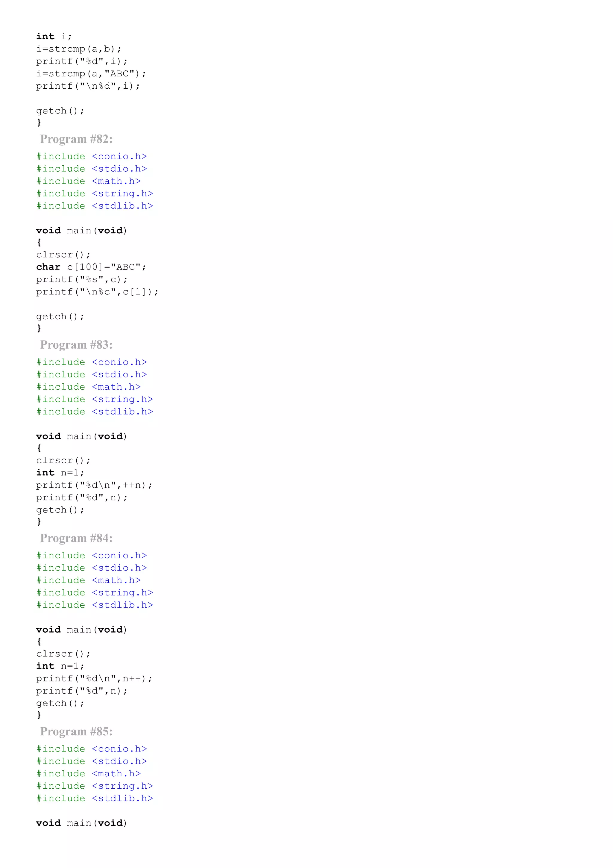This screenshot has height=868, width=613.
Task: Click the 'Program #82:' heading
Action: (x=76, y=139)
